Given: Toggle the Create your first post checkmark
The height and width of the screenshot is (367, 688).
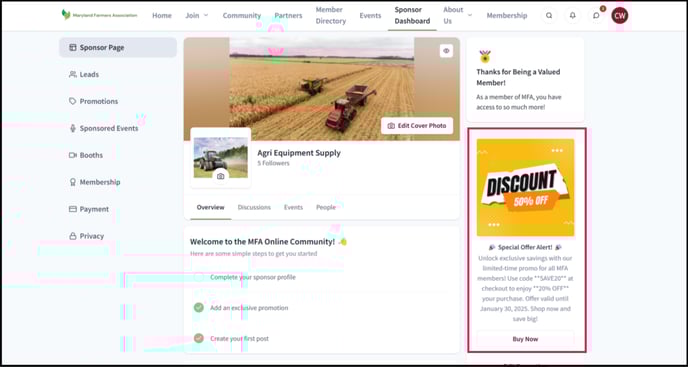Looking at the screenshot, I should [199, 338].
